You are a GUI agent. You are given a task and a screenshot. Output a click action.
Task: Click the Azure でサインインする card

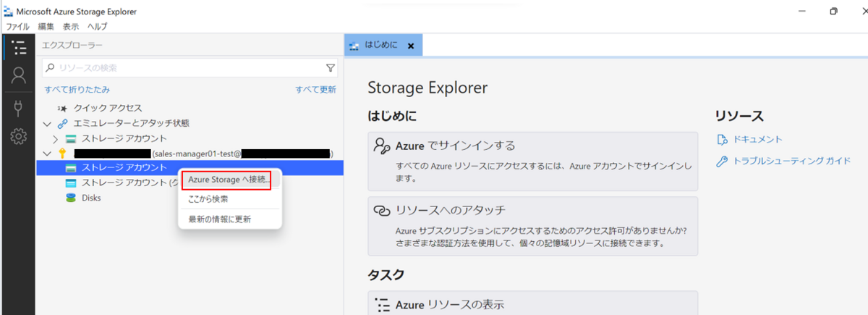[532, 161]
